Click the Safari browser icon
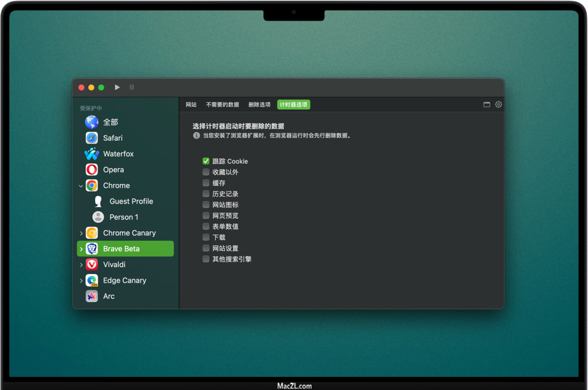 click(x=92, y=138)
